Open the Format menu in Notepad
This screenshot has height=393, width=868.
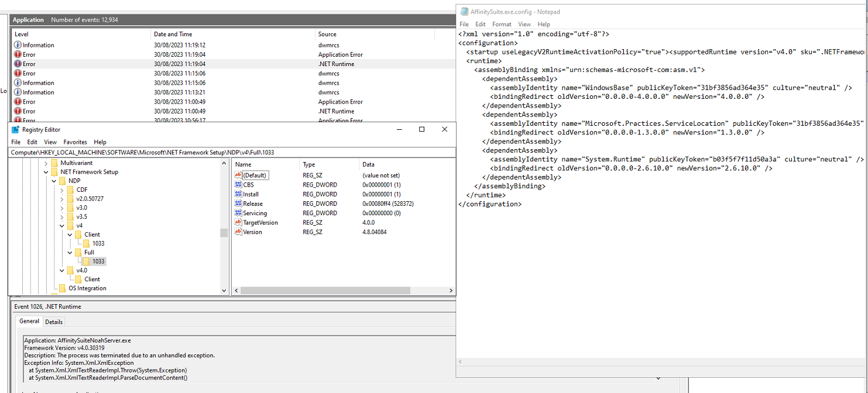(x=502, y=24)
